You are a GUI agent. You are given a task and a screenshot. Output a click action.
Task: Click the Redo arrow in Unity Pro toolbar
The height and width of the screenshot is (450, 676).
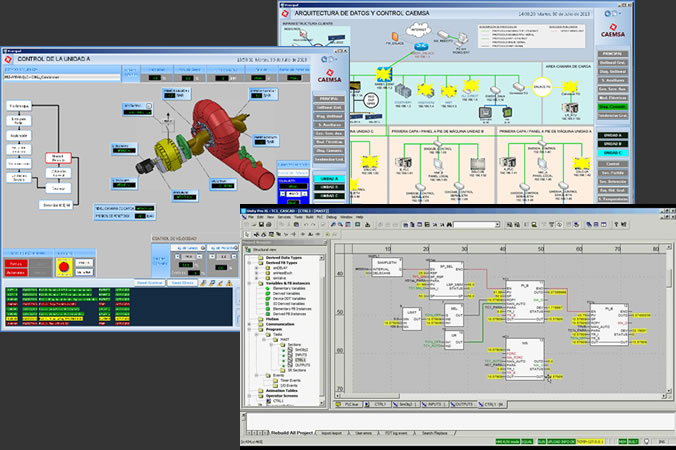tap(314, 225)
